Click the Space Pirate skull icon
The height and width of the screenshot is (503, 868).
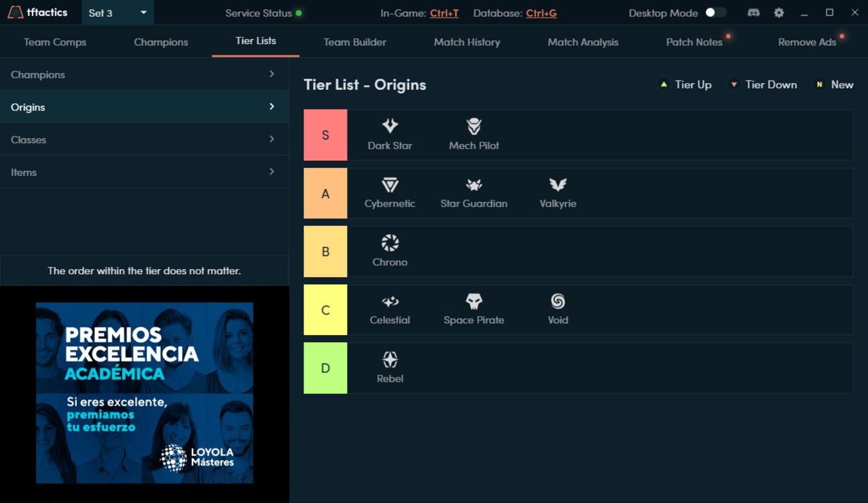474,301
